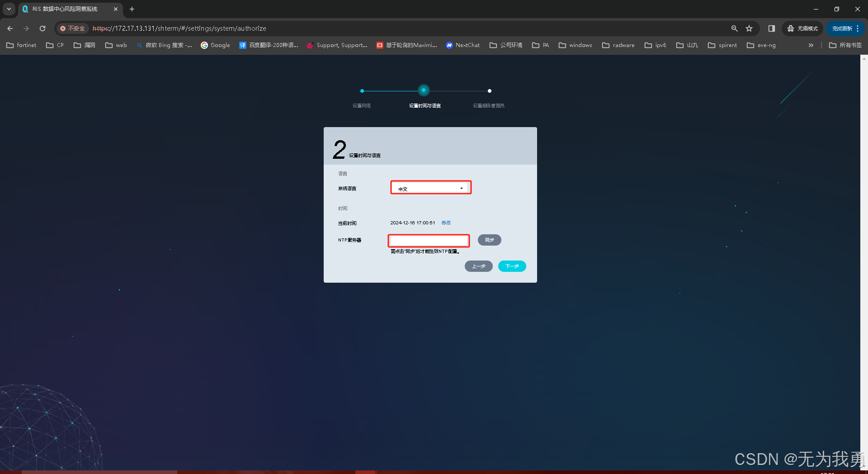
Task: Open the 所有书签 all bookmarks folder
Action: [x=845, y=45]
